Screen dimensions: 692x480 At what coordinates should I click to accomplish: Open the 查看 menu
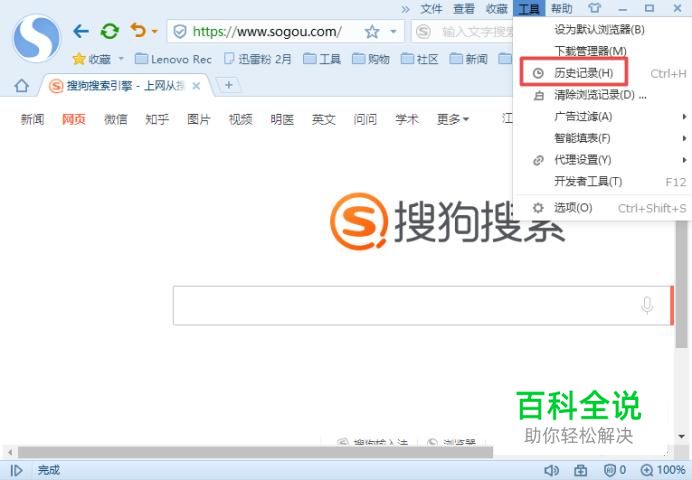[x=464, y=8]
